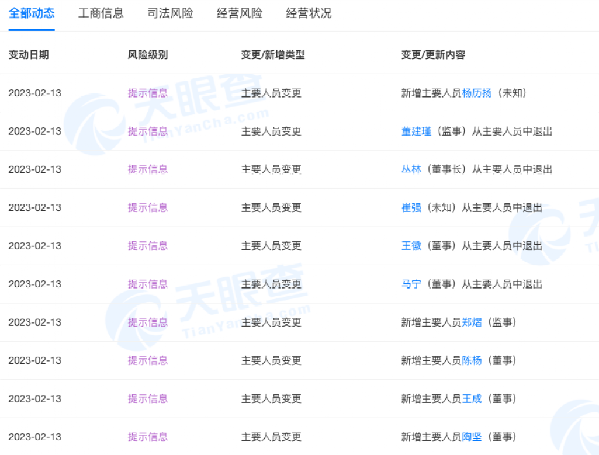Click the 变动日期 column header
This screenshot has width=599, height=455.
tap(29, 55)
